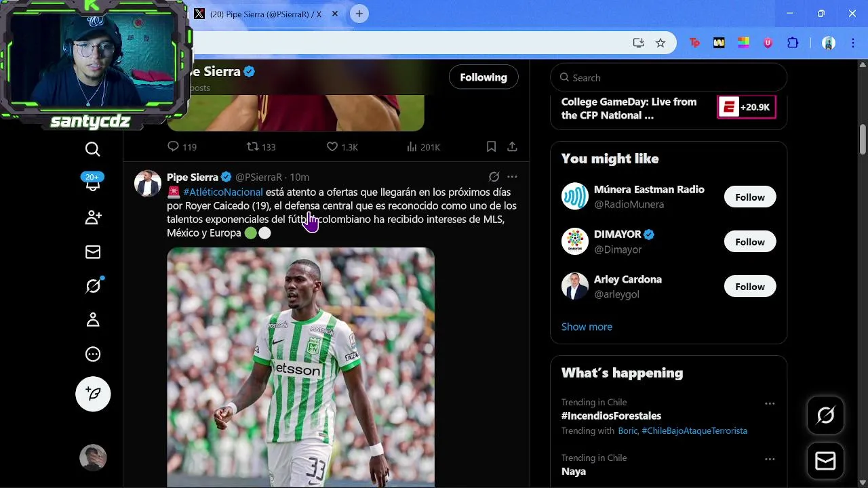Click install app icon in address bar
Viewport: 868px width, 488px height.
(x=639, y=43)
